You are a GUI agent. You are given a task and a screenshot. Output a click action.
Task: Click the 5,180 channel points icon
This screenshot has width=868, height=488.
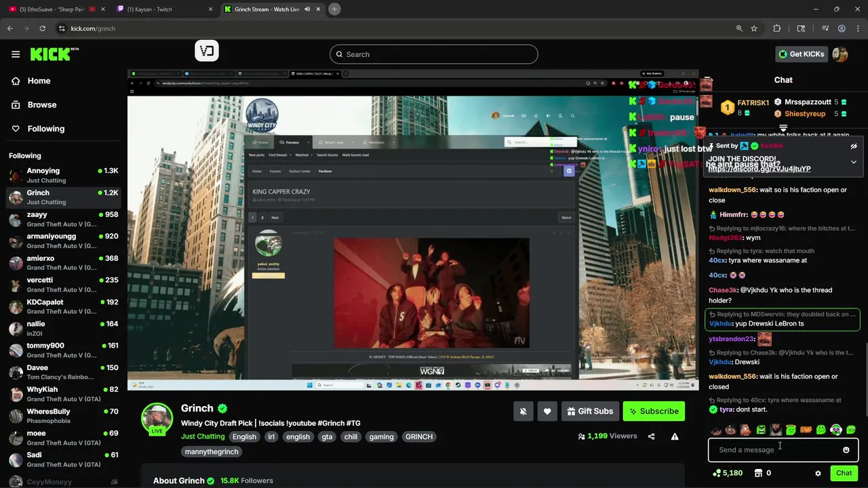pos(717,473)
